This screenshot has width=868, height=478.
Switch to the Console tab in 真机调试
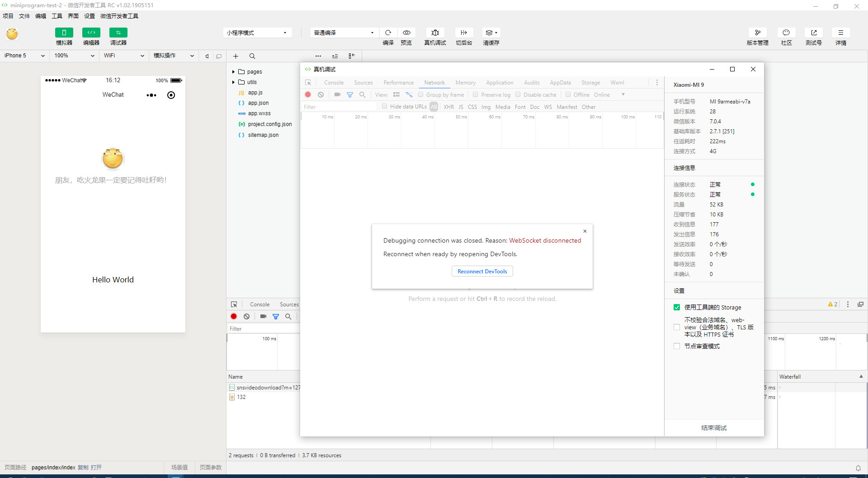click(x=334, y=83)
